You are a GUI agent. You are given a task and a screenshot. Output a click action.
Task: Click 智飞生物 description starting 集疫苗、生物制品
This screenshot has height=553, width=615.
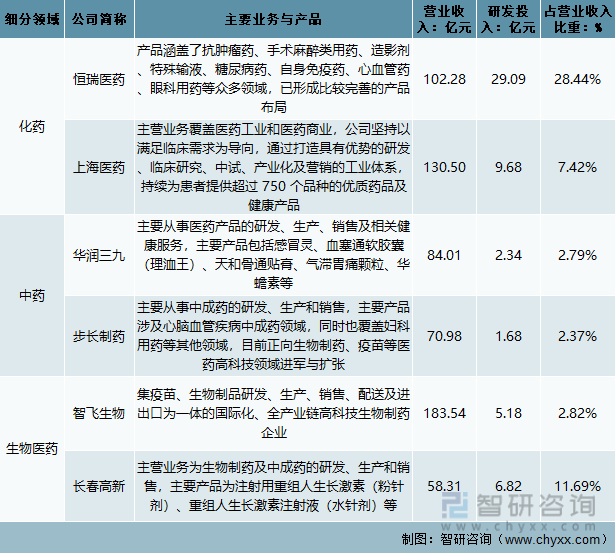[x=273, y=413]
